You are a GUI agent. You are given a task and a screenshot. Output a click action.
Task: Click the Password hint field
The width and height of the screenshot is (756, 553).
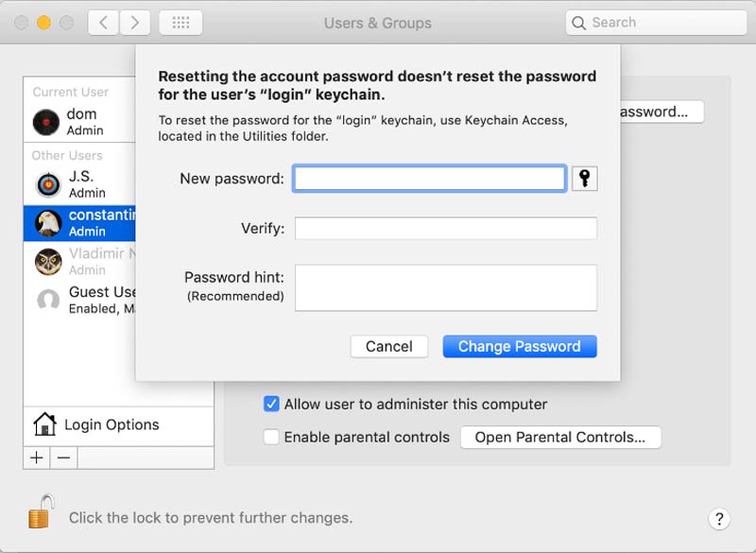tap(445, 287)
